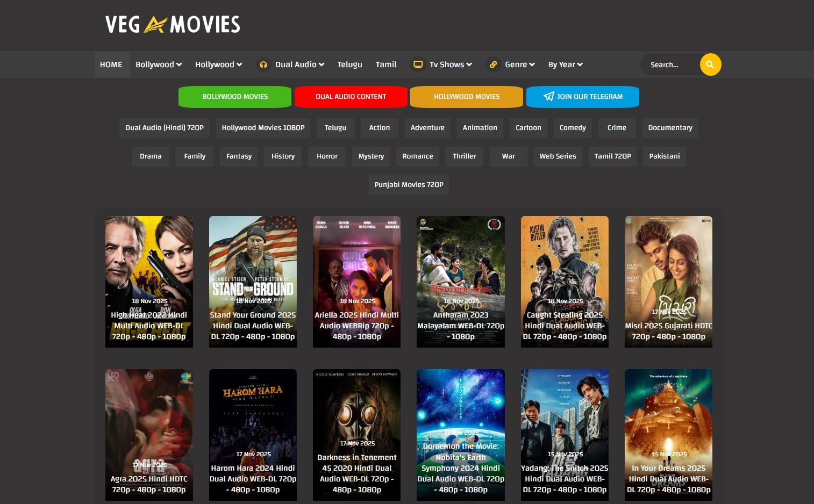Image resolution: width=814 pixels, height=504 pixels.
Task: Open the Tamil menu item in navbar
Action: tap(386, 64)
